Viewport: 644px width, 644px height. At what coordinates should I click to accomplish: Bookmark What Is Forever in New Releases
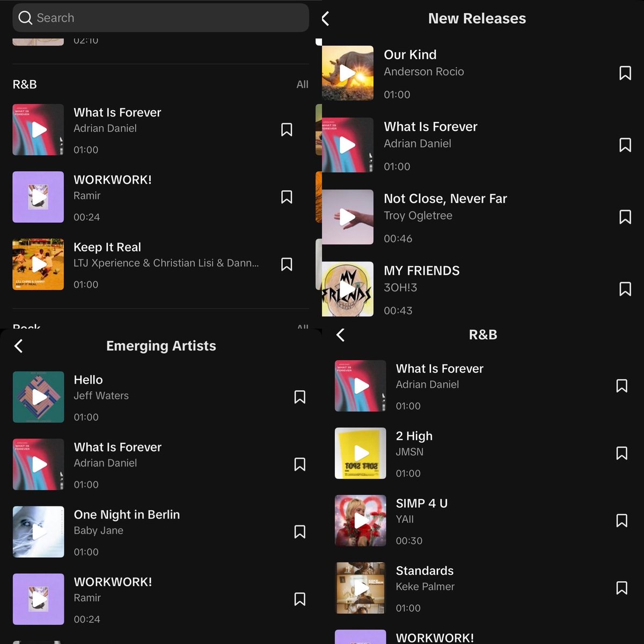625,145
